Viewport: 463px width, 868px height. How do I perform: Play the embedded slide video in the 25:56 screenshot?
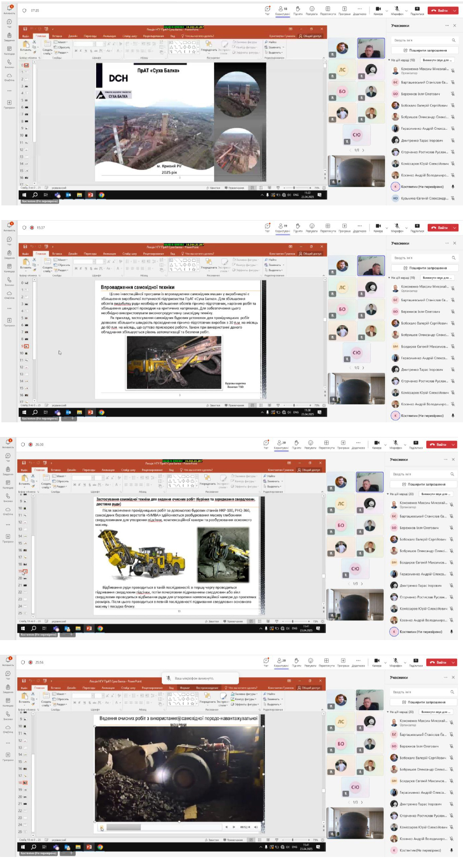[102, 828]
